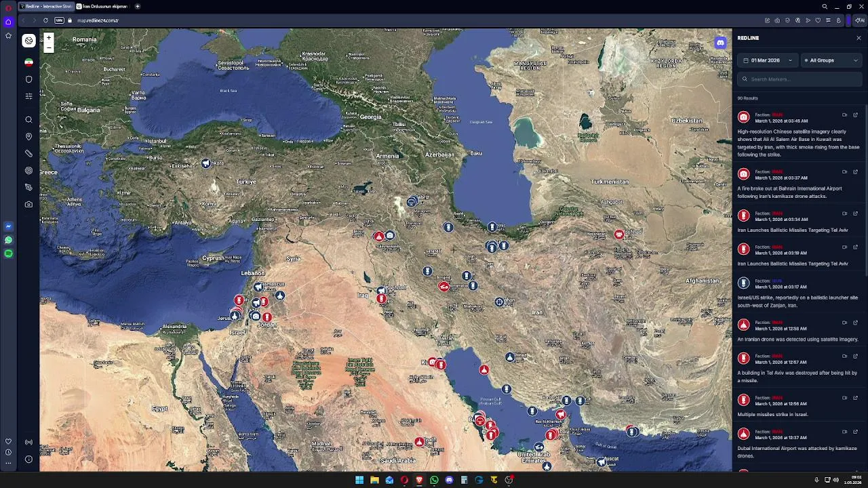
Task: Open the map search magnifier tool
Action: (x=28, y=120)
